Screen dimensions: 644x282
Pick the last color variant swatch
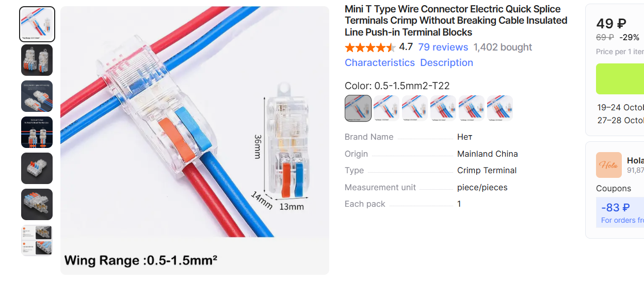500,108
